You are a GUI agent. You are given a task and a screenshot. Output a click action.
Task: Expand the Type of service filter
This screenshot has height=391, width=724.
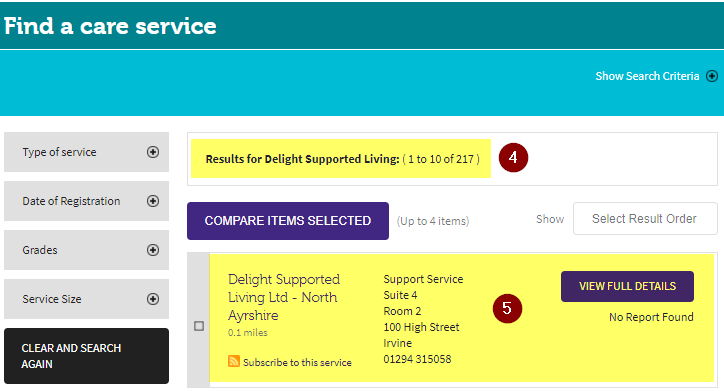pos(86,152)
